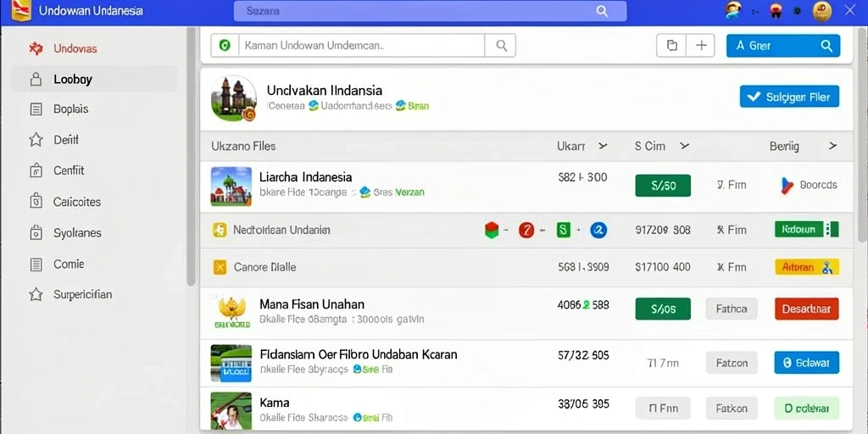Click the app logo beside Undowan Undanesia

[x=21, y=10]
